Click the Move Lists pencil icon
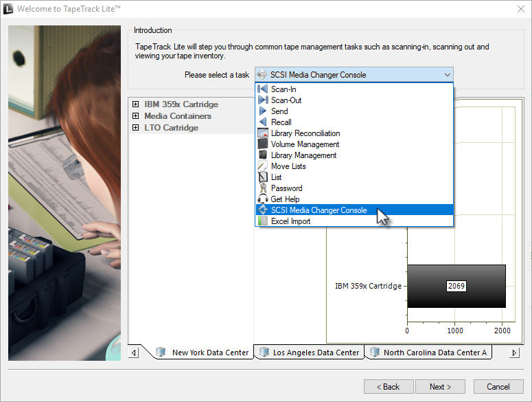This screenshot has height=402, width=532. 263,166
